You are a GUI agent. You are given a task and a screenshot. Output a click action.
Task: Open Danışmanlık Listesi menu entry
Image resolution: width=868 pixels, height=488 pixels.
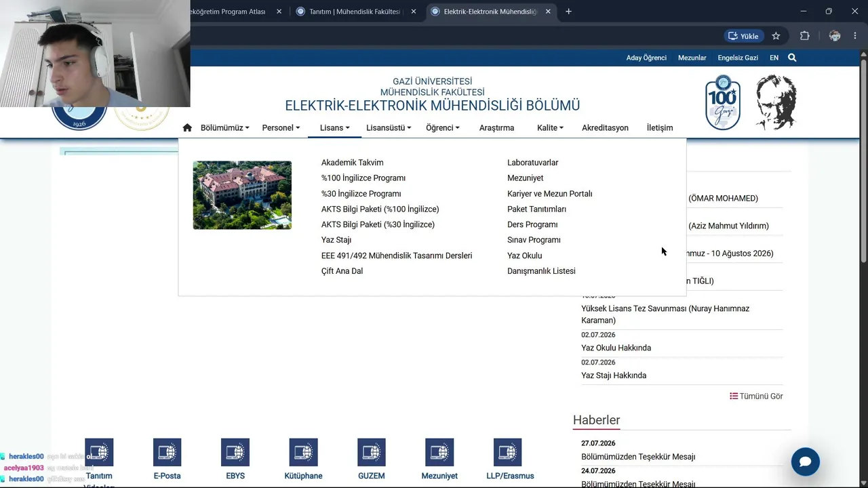(x=542, y=271)
